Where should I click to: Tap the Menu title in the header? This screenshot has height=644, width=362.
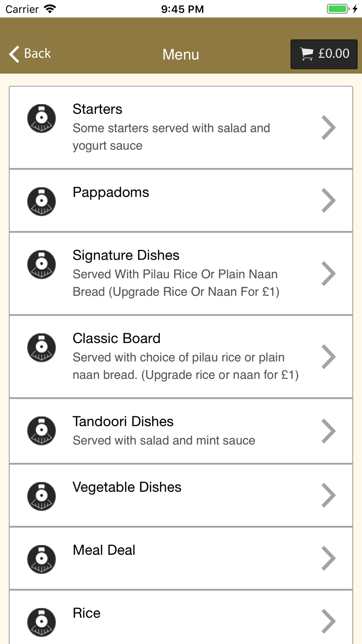point(181,54)
